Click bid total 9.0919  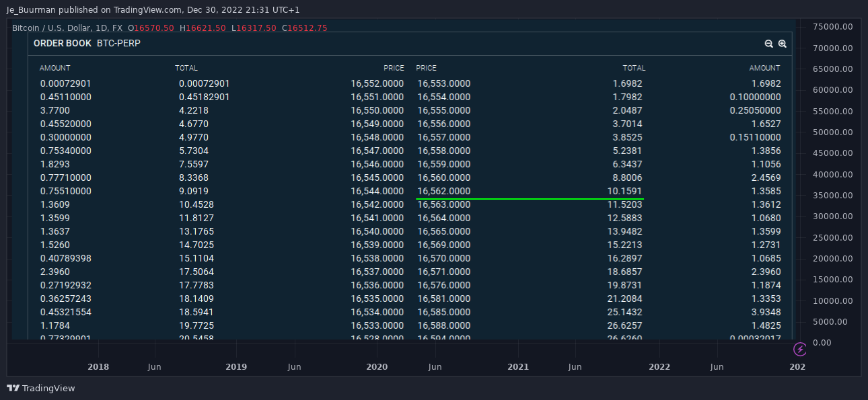click(194, 191)
